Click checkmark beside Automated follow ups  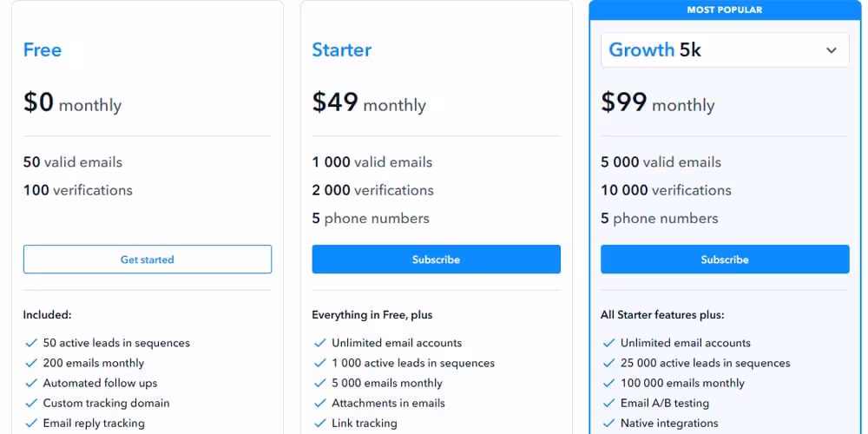coord(31,383)
